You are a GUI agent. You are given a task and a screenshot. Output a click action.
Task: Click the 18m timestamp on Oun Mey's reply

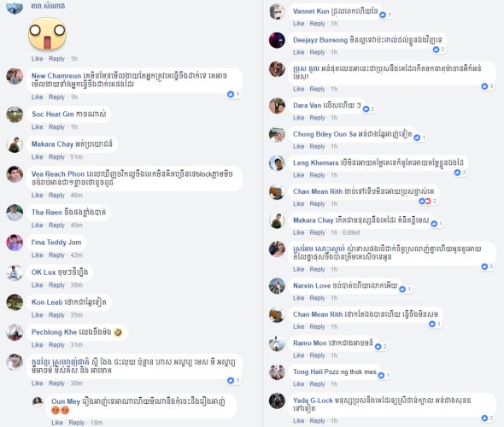(97, 423)
